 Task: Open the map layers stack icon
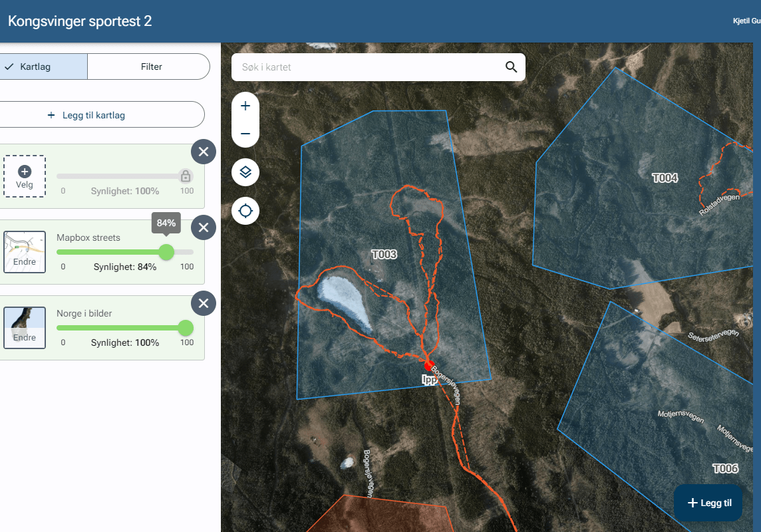245,172
